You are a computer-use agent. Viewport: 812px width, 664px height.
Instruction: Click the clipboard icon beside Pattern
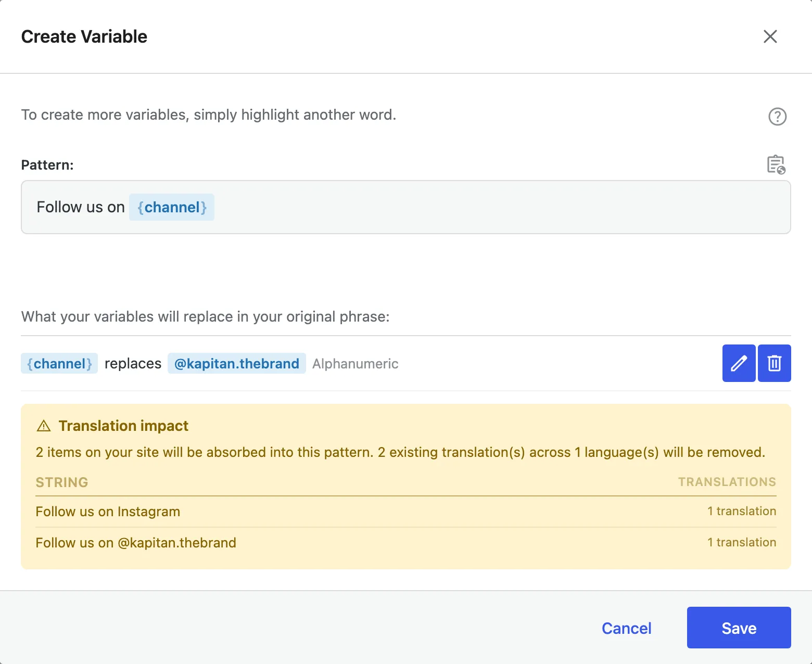[776, 164]
